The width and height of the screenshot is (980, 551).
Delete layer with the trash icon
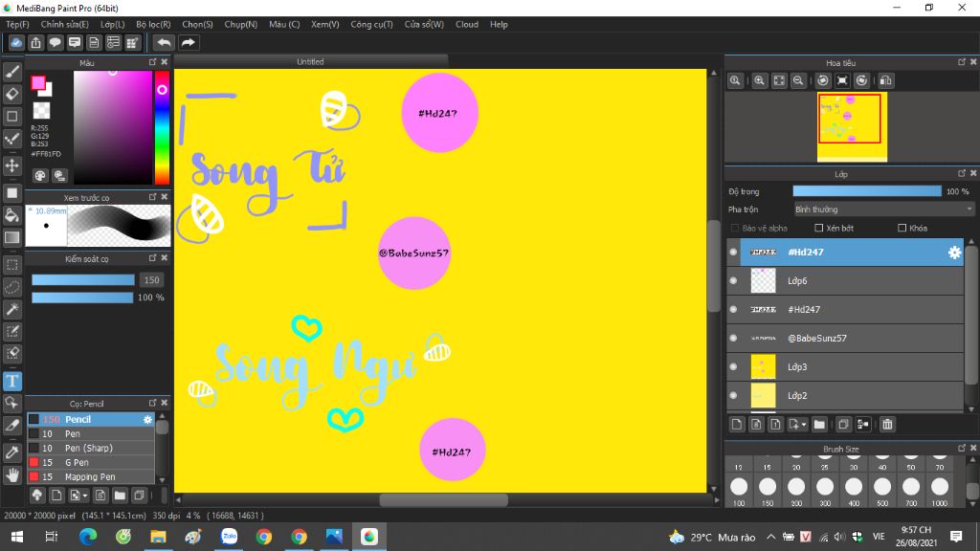(x=887, y=425)
